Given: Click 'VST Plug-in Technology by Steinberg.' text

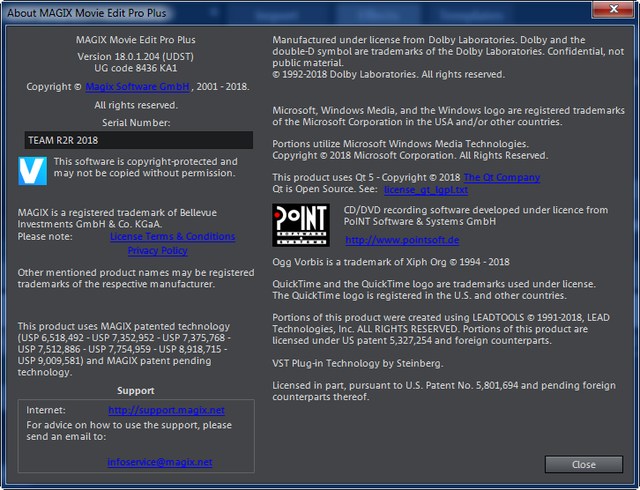Looking at the screenshot, I should click(x=358, y=363).
